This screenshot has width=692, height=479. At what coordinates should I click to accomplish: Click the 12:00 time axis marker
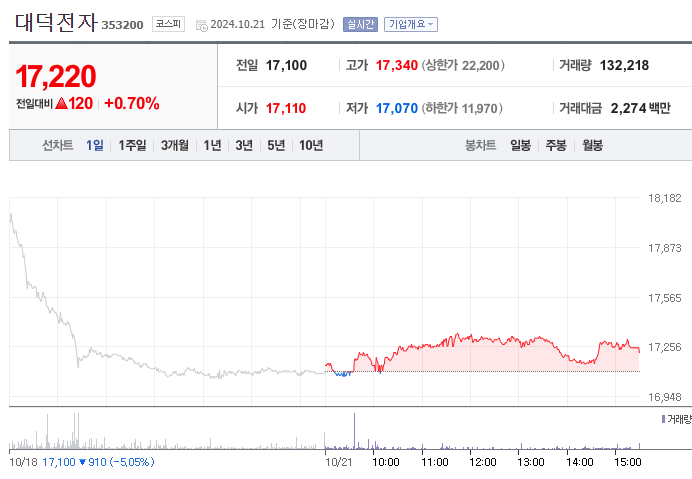[483, 462]
